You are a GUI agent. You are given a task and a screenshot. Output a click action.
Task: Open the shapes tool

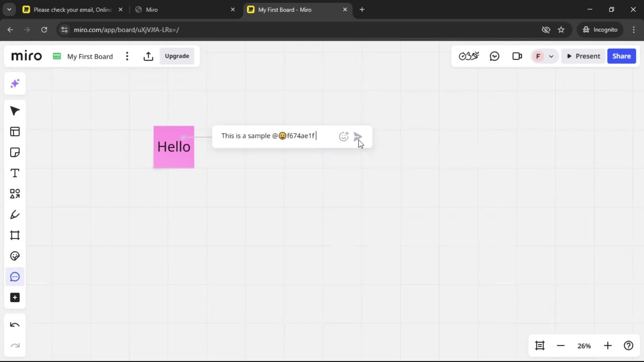pyautogui.click(x=15, y=194)
